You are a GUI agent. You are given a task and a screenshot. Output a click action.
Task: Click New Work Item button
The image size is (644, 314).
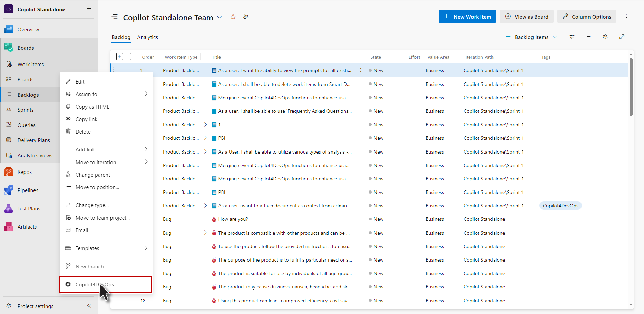[467, 17]
